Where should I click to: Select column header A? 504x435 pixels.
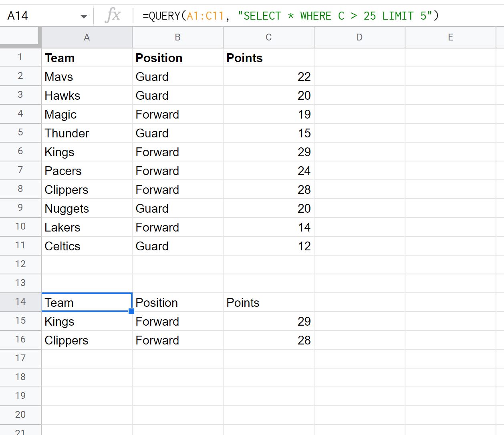click(x=87, y=37)
